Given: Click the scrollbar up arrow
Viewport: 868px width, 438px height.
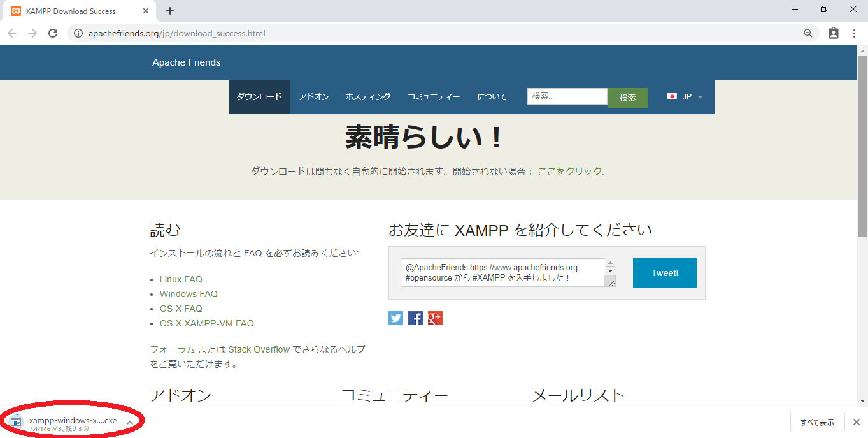Looking at the screenshot, I should (863, 50).
